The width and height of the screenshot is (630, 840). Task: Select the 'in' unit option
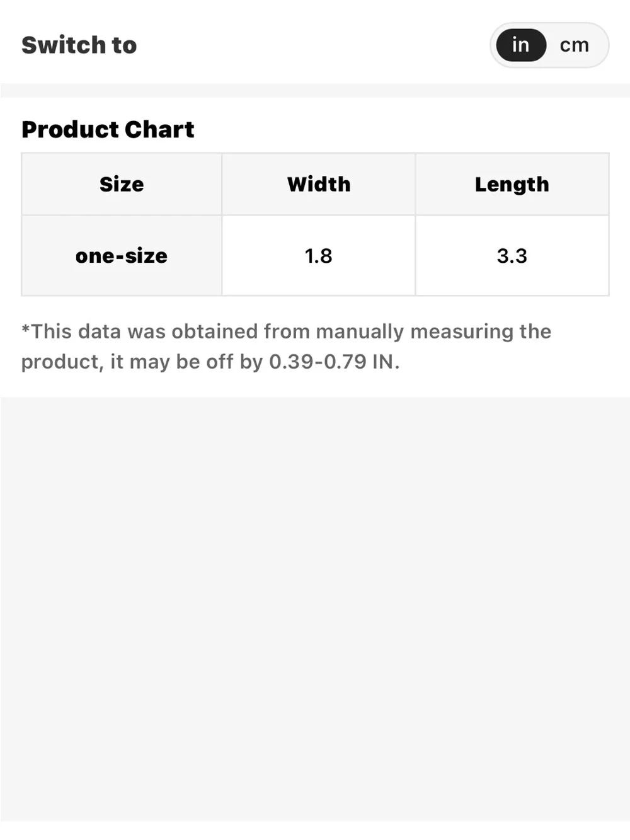pos(521,45)
